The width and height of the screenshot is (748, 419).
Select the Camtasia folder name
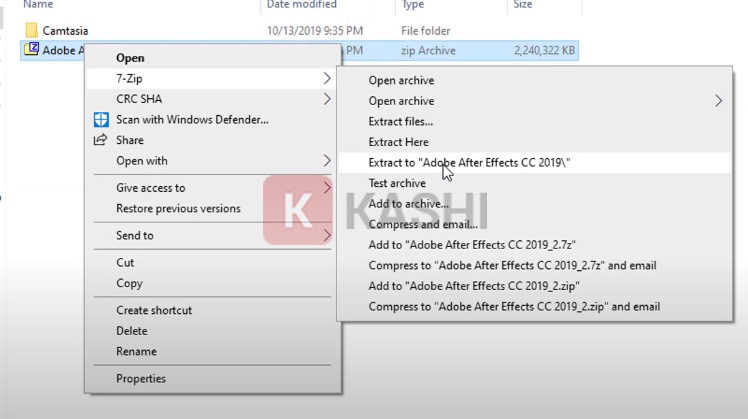(65, 31)
